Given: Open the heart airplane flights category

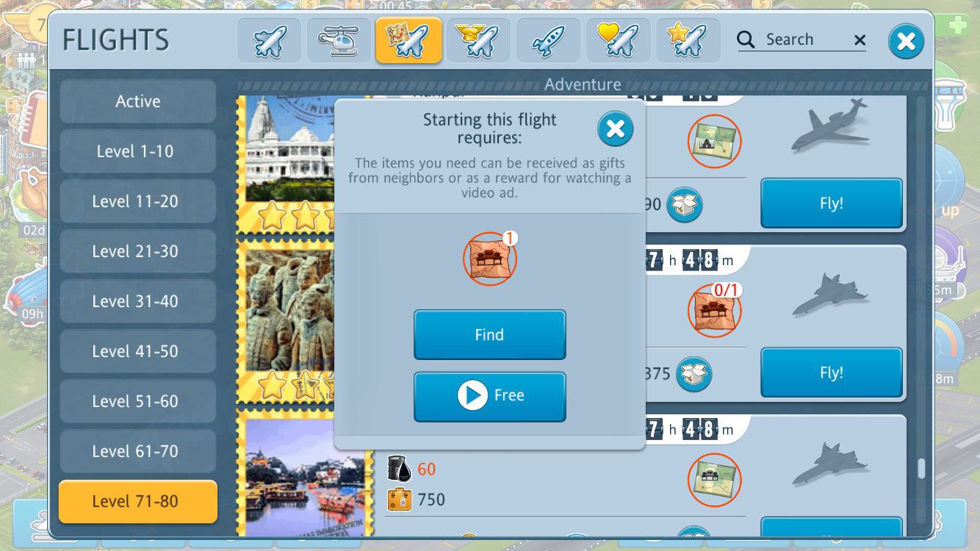Looking at the screenshot, I should (618, 40).
